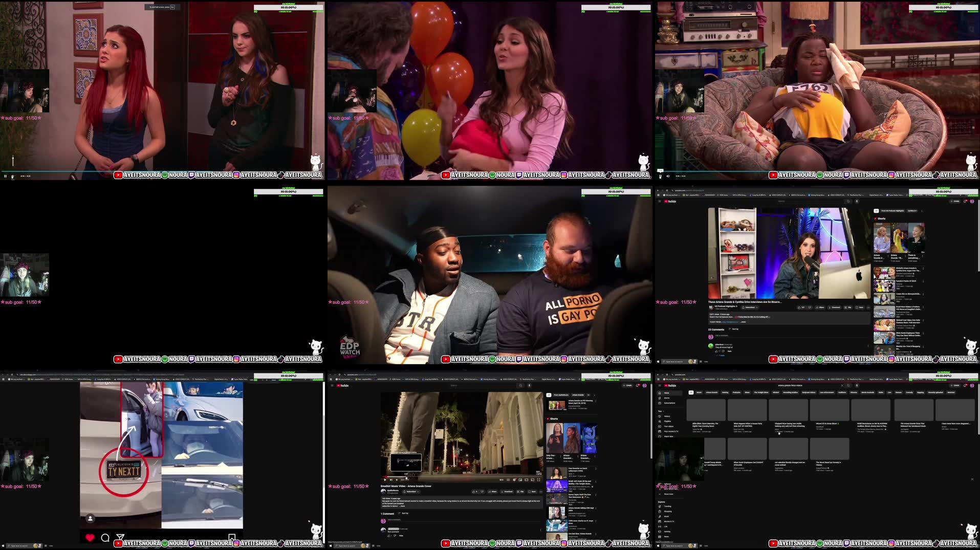Clear the search text on YouTube home page
The image size is (980, 550).
click(842, 385)
